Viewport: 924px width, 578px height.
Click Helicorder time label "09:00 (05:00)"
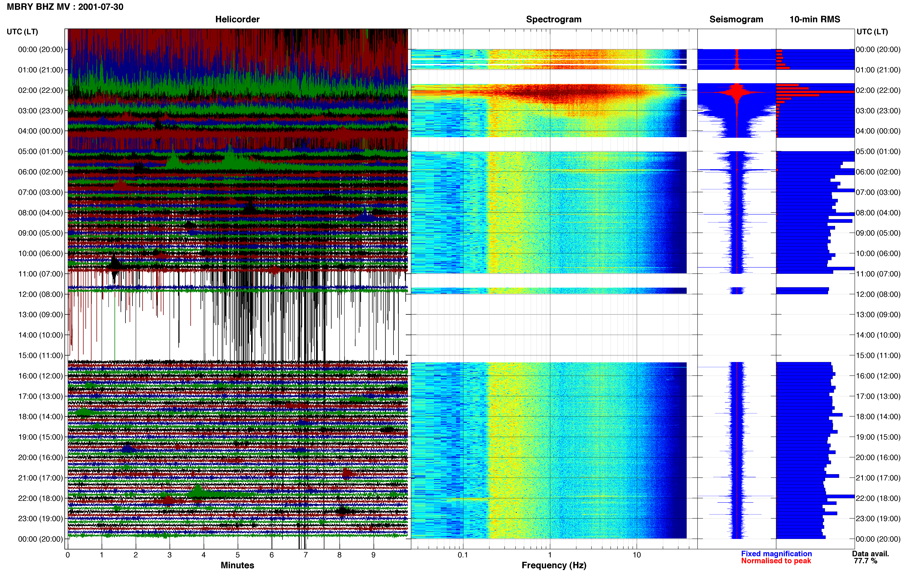41,233
